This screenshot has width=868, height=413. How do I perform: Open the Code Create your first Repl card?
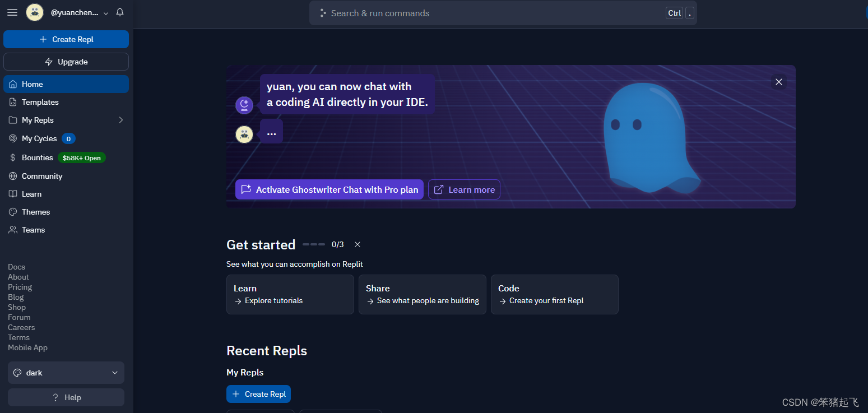click(x=555, y=294)
